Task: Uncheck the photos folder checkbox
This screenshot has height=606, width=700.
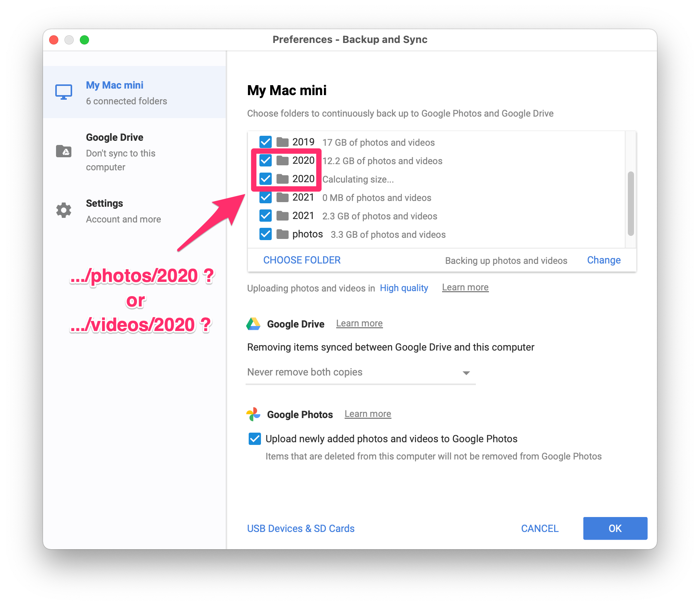Action: [266, 234]
